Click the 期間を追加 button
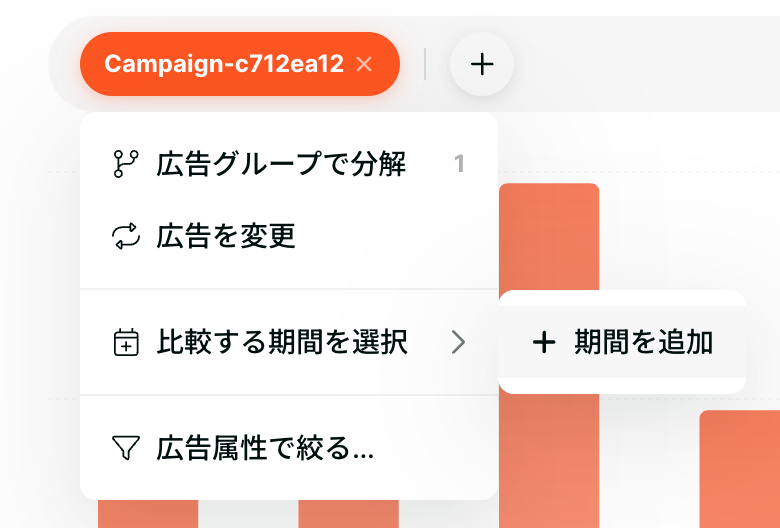The width and height of the screenshot is (780, 528). (x=622, y=342)
